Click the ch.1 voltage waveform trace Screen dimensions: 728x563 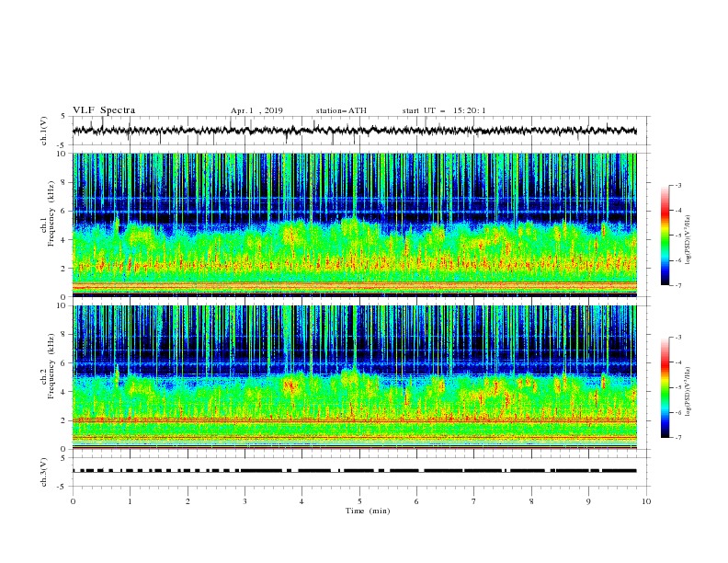click(355, 131)
